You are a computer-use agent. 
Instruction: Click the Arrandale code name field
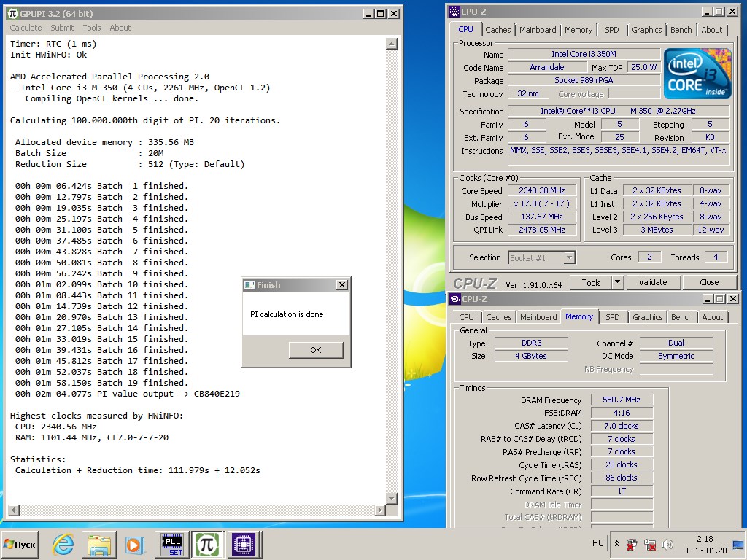[x=547, y=67]
